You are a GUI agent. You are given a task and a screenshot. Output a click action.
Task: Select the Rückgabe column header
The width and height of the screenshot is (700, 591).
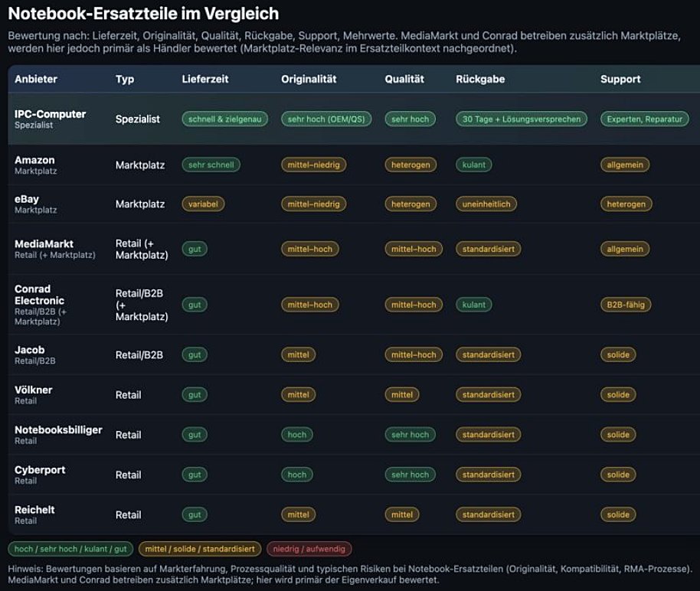pyautogui.click(x=480, y=79)
